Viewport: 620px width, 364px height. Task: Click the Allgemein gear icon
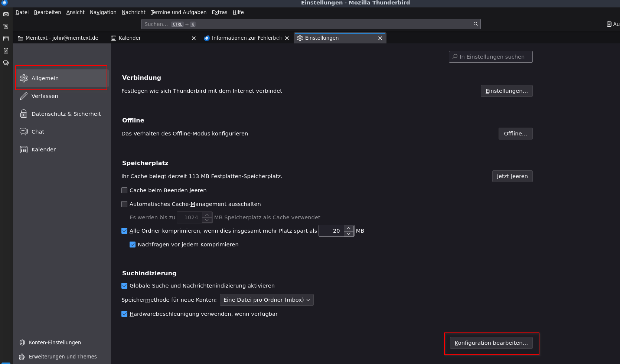24,78
